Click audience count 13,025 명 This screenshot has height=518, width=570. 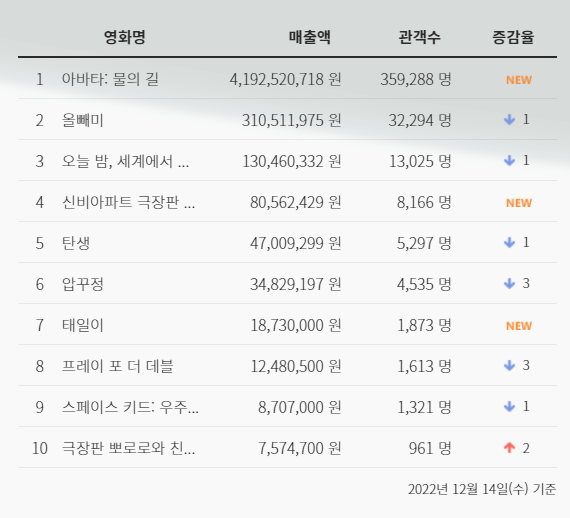click(420, 161)
